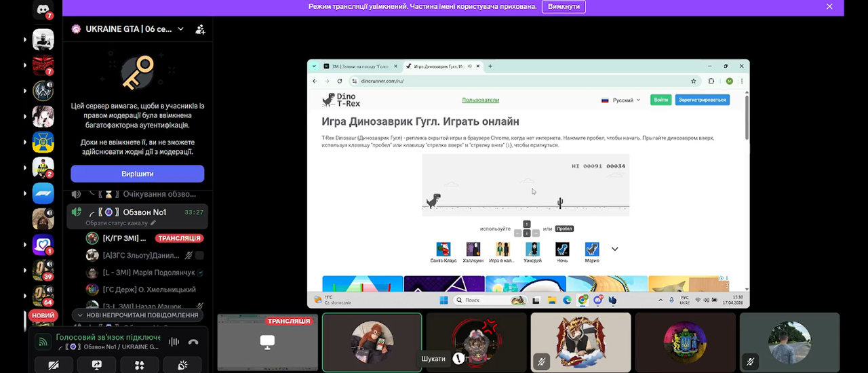Disconnect from the voice channel

(193, 342)
